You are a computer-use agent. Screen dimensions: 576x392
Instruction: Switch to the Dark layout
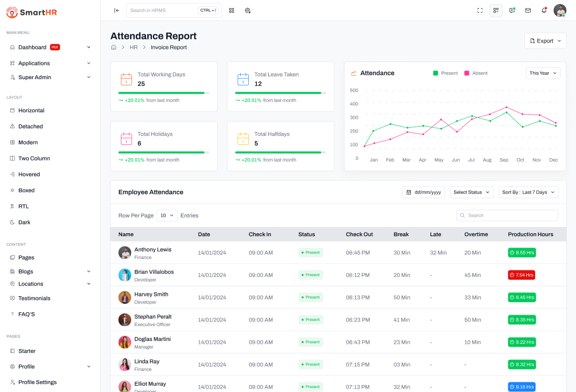25,222
